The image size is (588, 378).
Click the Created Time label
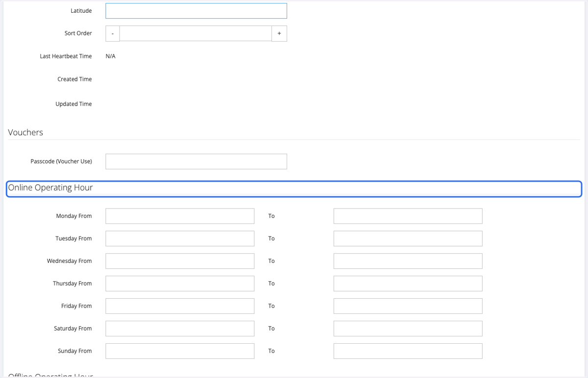[74, 79]
